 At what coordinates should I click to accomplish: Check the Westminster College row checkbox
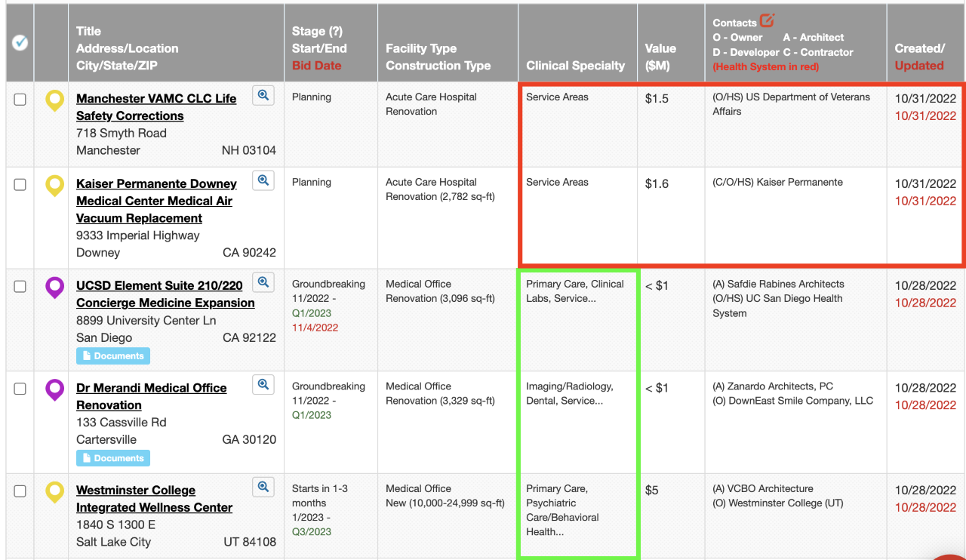click(x=20, y=491)
